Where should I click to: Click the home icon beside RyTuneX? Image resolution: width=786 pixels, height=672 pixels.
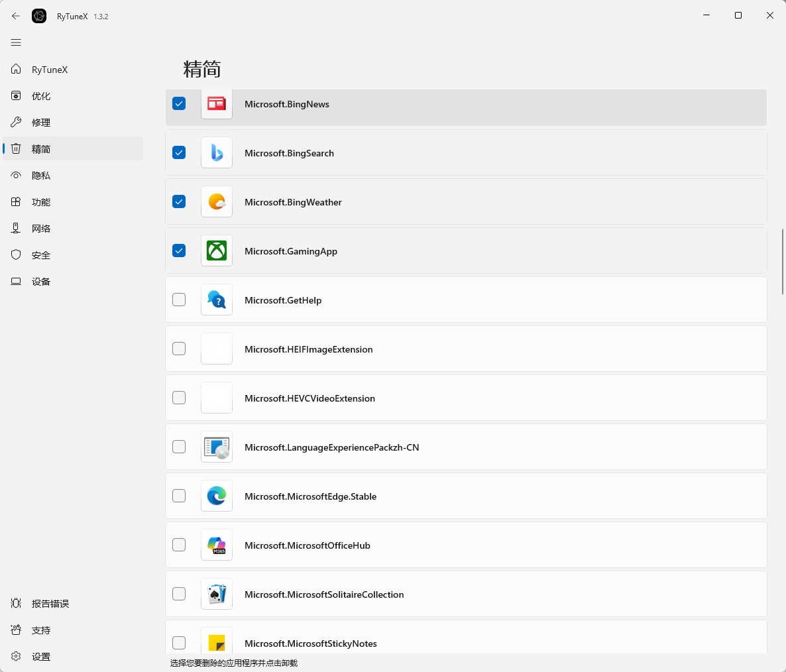click(x=16, y=69)
